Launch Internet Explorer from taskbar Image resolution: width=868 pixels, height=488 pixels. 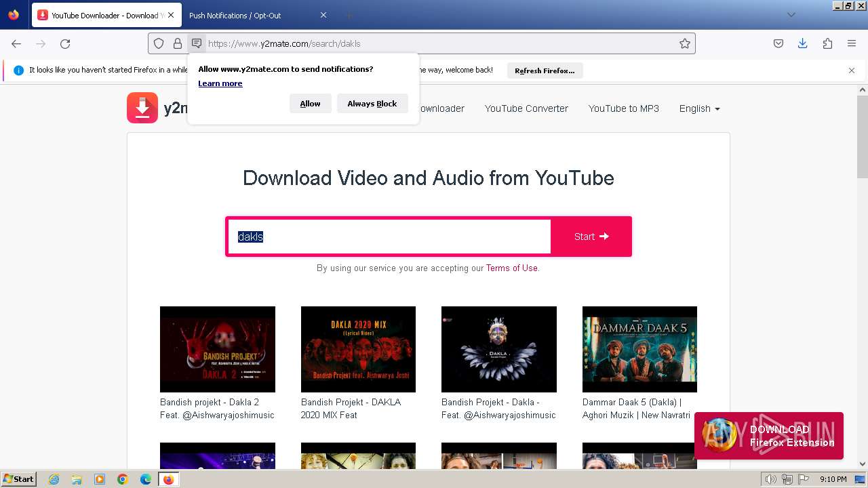click(x=54, y=479)
